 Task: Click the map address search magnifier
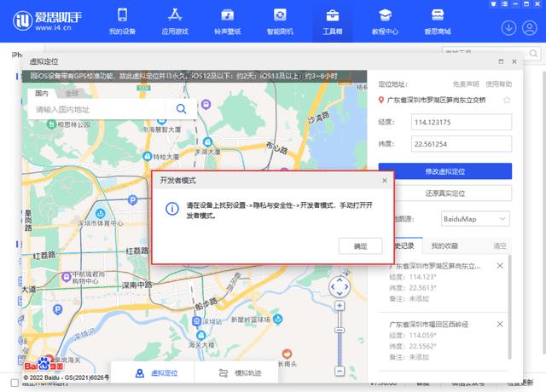[181, 109]
